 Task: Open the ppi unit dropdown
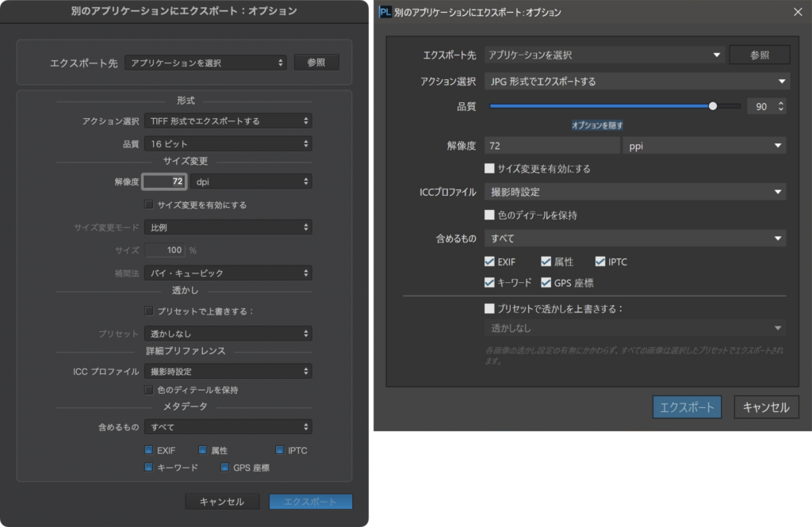click(704, 146)
